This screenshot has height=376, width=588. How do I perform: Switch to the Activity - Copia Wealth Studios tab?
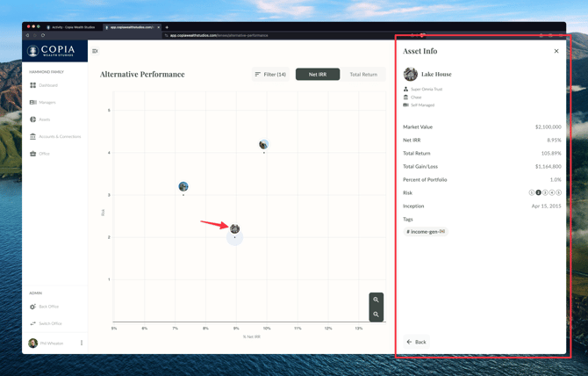72,27
